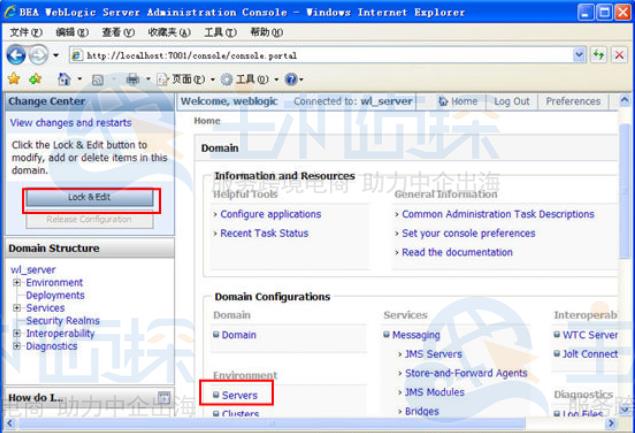Expand the Services tree node
Viewport: 635px width, 433px height.
17,308
